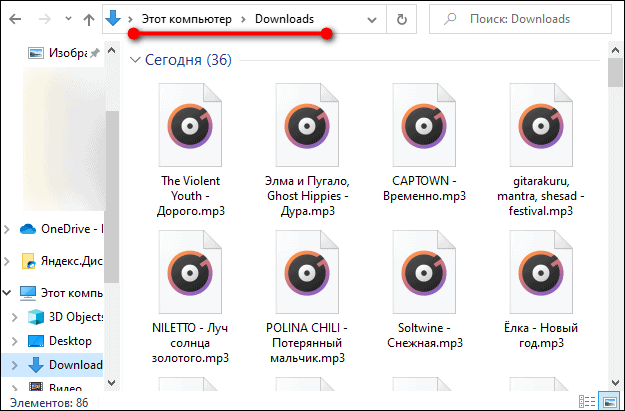The height and width of the screenshot is (411, 625).
Task: Select 'Downloads' breadcrumb in address bar
Action: click(284, 19)
